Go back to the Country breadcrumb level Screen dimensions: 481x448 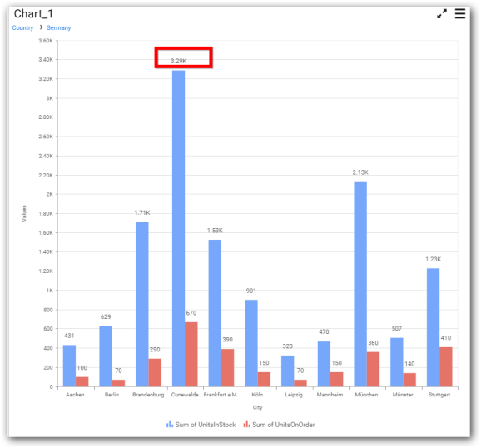pyautogui.click(x=22, y=28)
